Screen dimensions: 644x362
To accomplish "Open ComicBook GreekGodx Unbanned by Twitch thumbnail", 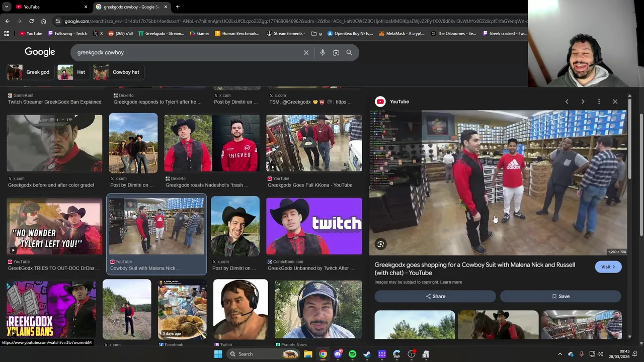I will point(314,226).
